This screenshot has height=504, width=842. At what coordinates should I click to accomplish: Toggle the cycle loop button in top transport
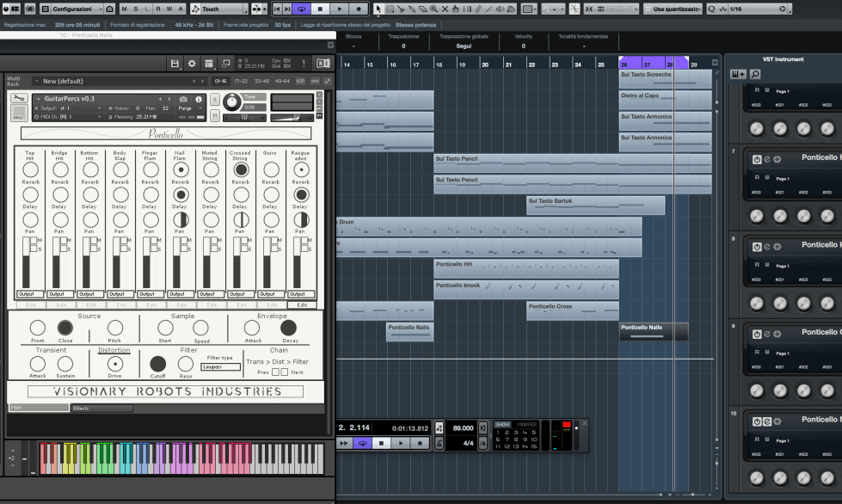pos(302,9)
